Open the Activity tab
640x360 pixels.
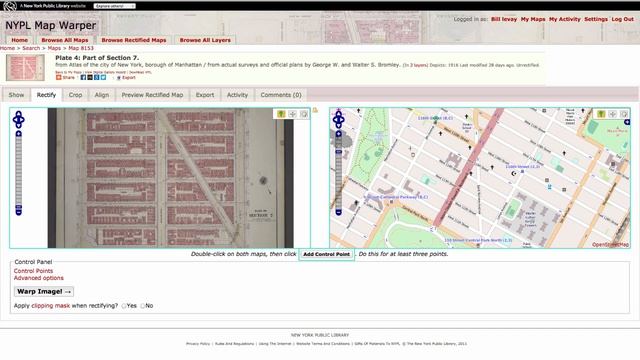237,95
